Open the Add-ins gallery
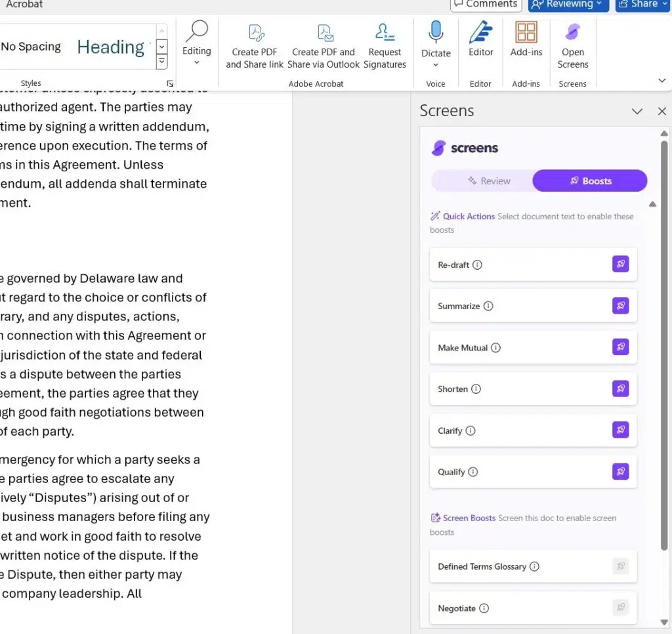Screen dimensions: 672x634 [526, 34]
